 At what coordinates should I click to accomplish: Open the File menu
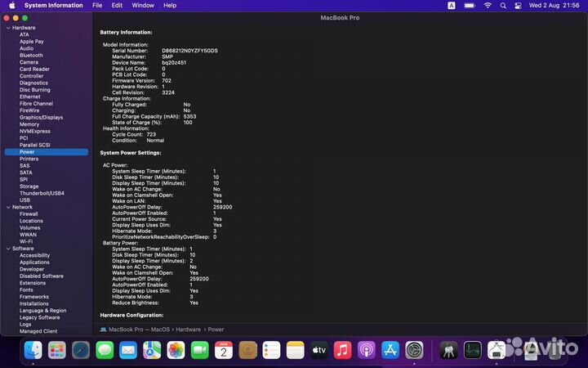pyautogui.click(x=97, y=5)
